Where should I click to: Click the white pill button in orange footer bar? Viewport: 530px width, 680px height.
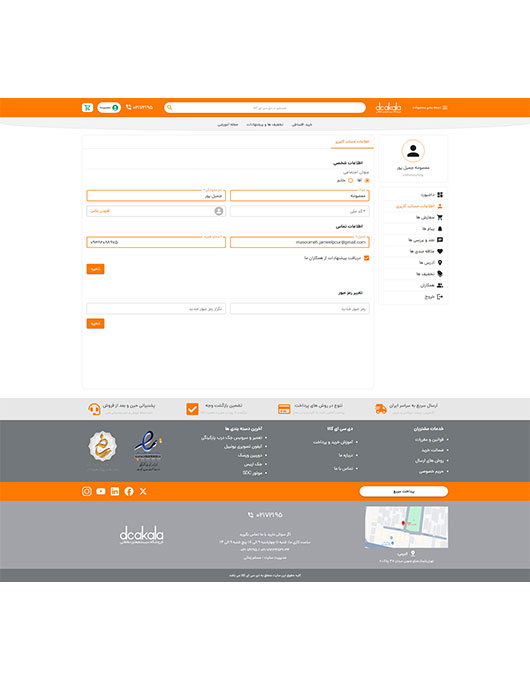[x=404, y=491]
